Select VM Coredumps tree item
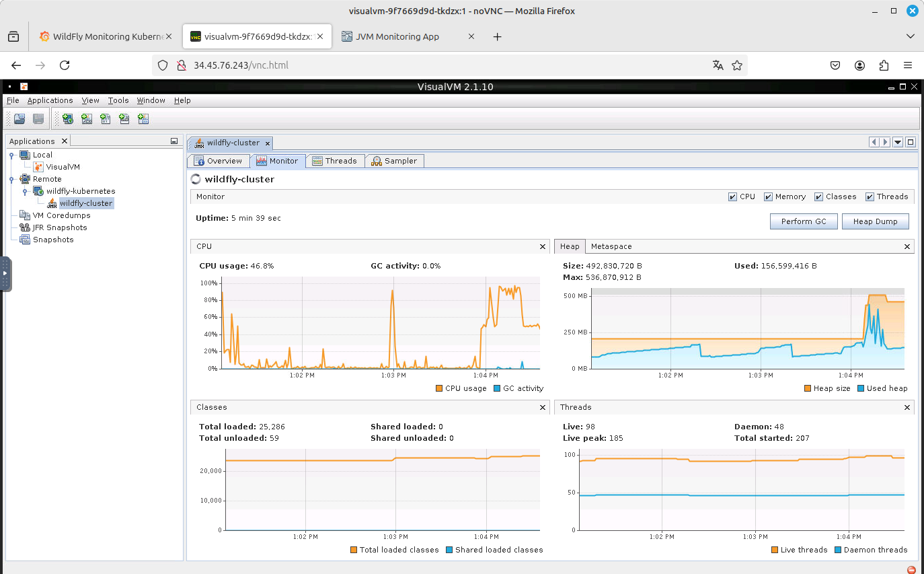This screenshot has height=574, width=924. (61, 215)
